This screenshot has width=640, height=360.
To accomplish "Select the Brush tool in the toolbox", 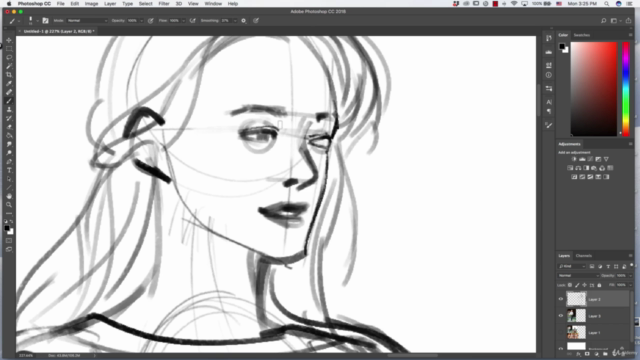I will click(x=9, y=101).
